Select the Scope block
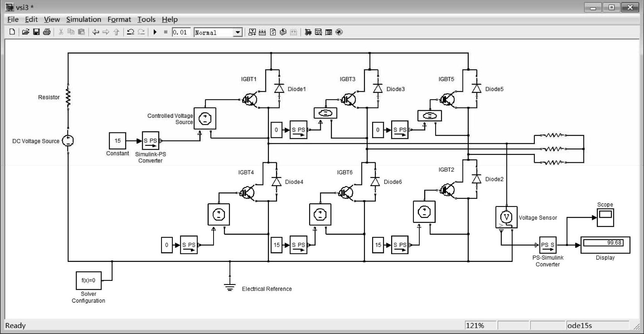This screenshot has height=334, width=644. pyautogui.click(x=605, y=217)
